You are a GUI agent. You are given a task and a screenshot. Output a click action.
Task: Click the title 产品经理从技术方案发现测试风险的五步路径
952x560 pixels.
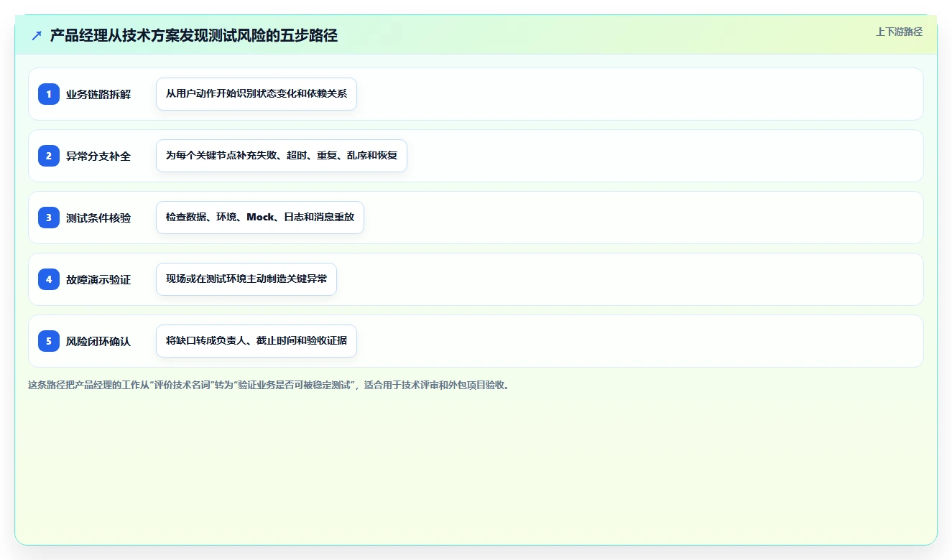pos(194,35)
